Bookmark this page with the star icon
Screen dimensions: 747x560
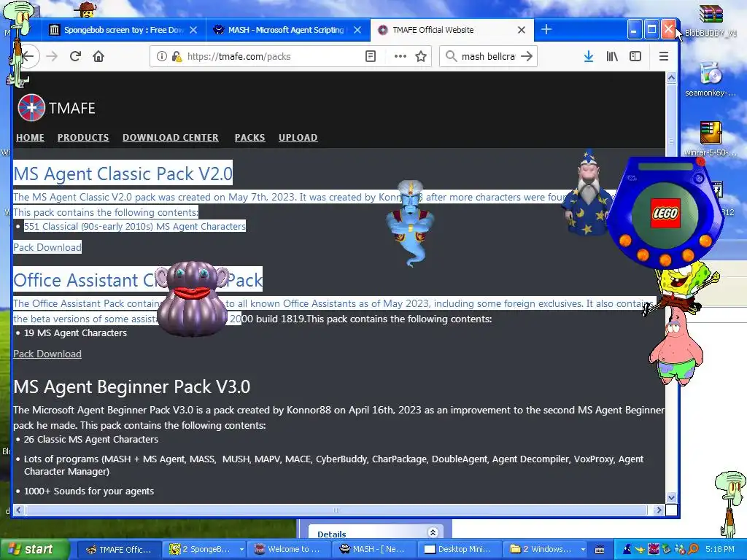(x=421, y=56)
